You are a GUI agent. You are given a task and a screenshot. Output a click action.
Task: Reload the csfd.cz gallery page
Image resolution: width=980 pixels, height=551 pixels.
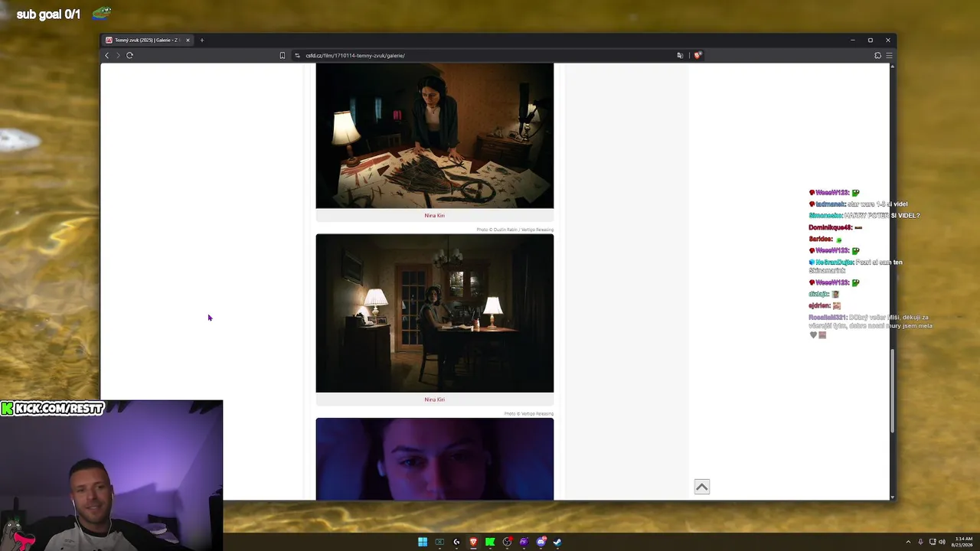point(129,55)
